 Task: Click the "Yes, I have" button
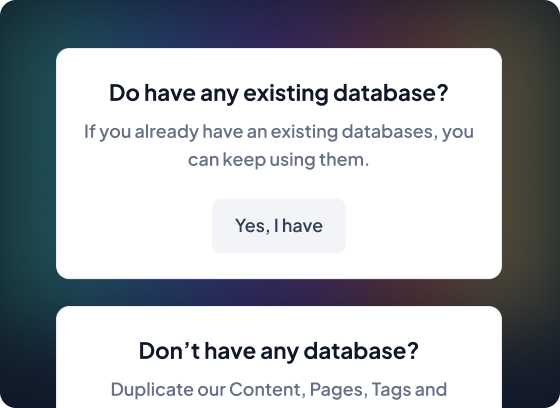(x=279, y=226)
